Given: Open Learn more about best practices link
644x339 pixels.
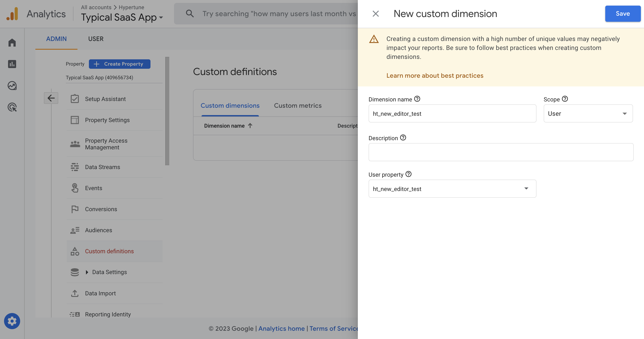Looking at the screenshot, I should [x=435, y=75].
